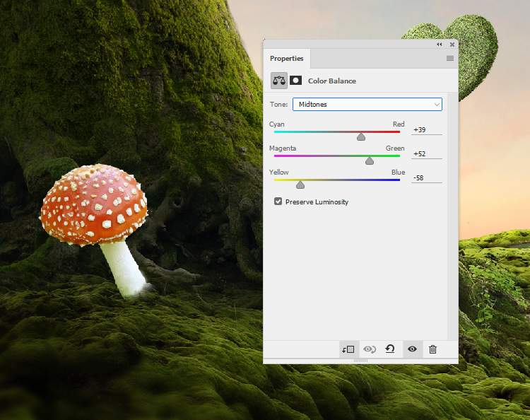Reset adjustment to defaults
This screenshot has width=530, height=420.
click(390, 349)
